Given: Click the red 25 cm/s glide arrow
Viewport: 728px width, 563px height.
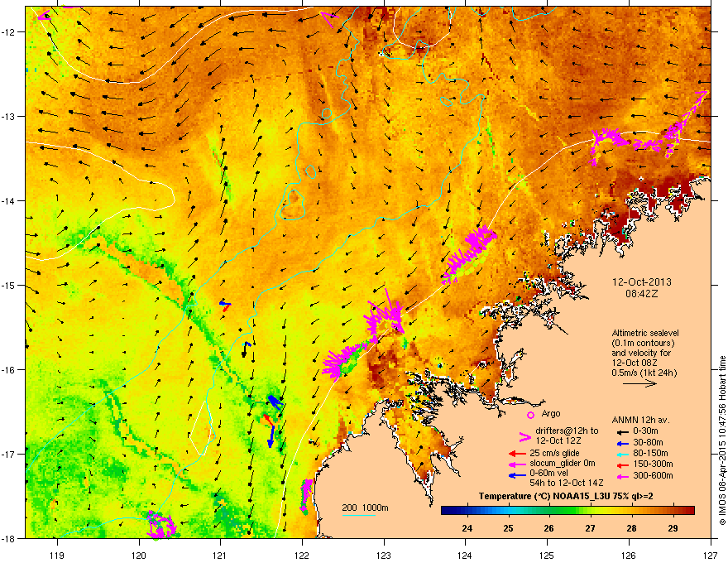Looking at the screenshot, I should point(518,453).
